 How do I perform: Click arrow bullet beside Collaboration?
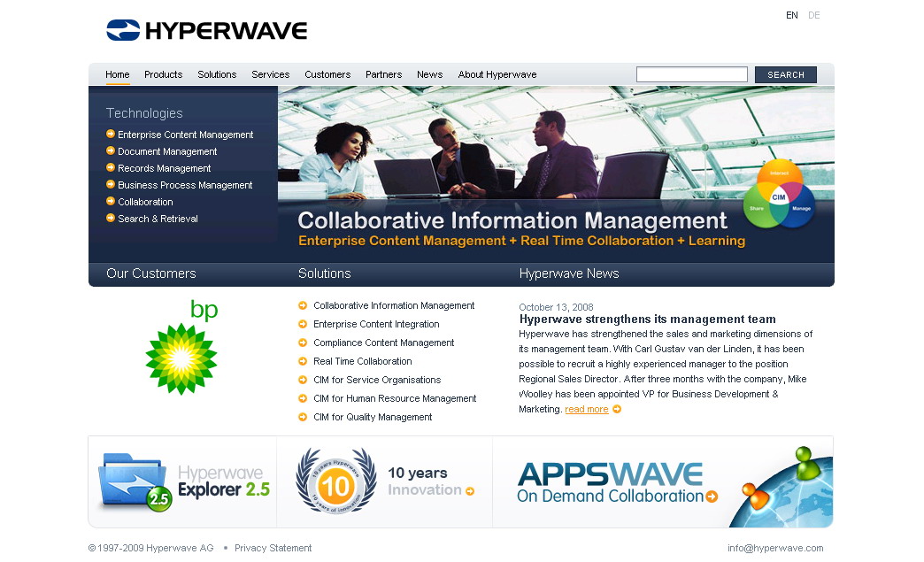pos(111,201)
